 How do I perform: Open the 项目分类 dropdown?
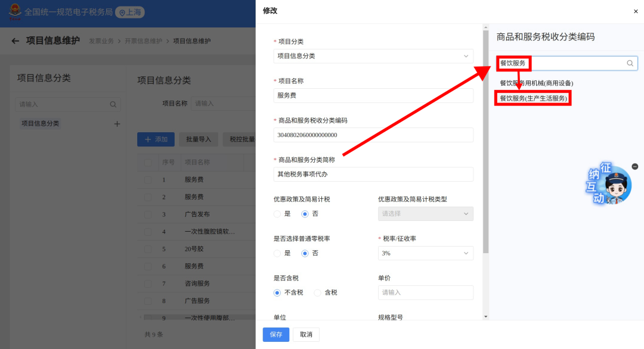click(373, 56)
